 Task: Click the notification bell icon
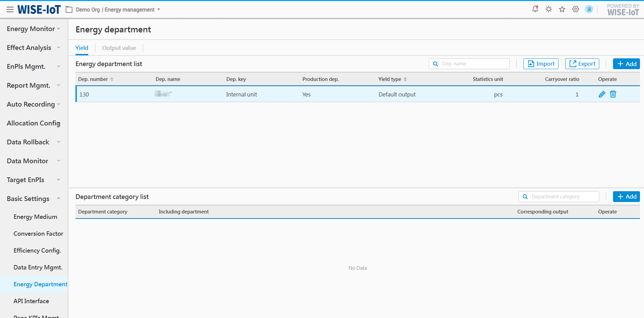coord(535,9)
